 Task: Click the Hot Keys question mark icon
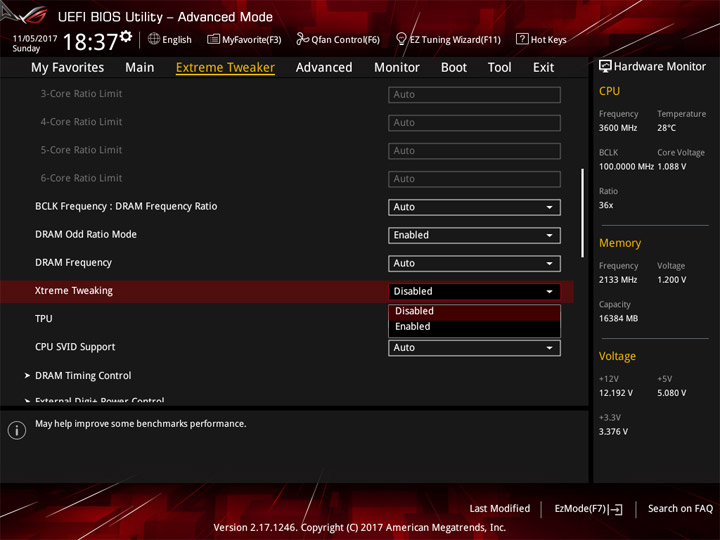coord(522,39)
